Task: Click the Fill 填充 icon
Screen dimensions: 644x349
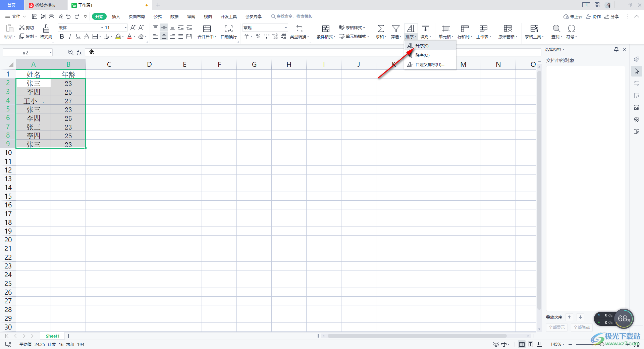Action: 425,29
